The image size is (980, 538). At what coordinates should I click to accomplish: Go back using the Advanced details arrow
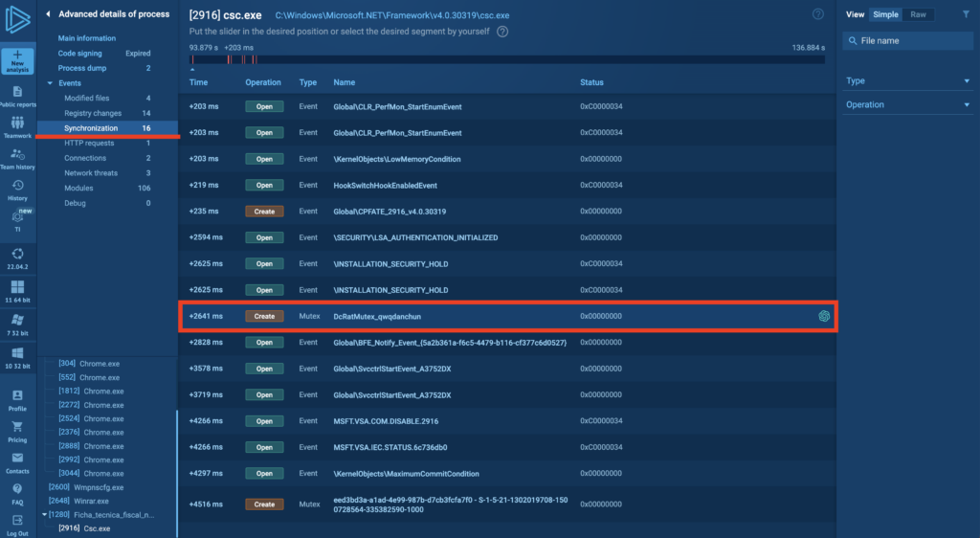49,14
